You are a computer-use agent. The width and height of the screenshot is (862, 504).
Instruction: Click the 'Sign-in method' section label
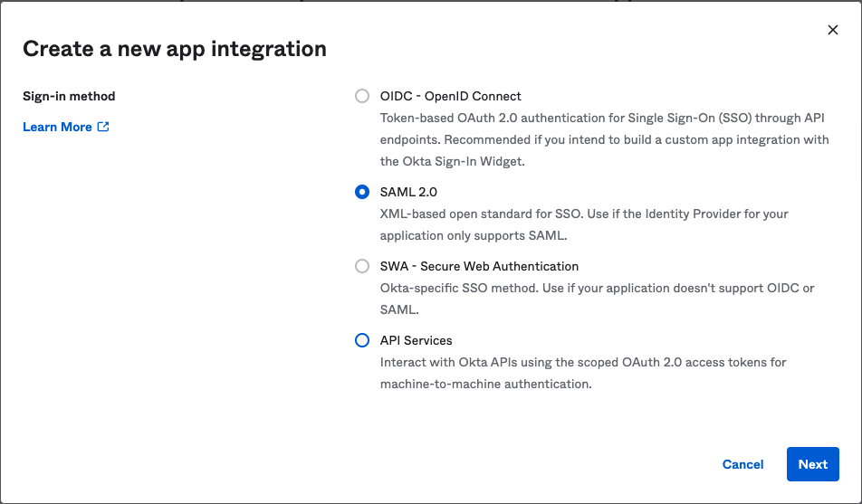69,96
